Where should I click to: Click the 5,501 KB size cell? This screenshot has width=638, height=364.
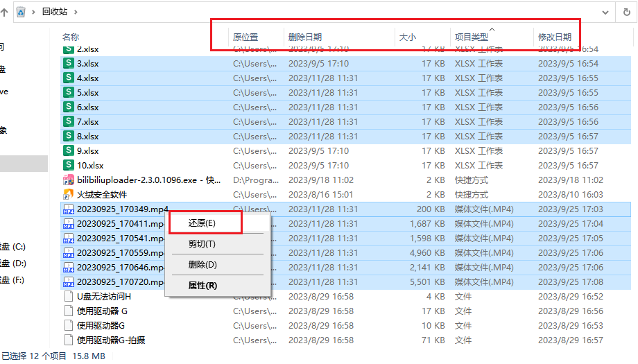click(427, 282)
